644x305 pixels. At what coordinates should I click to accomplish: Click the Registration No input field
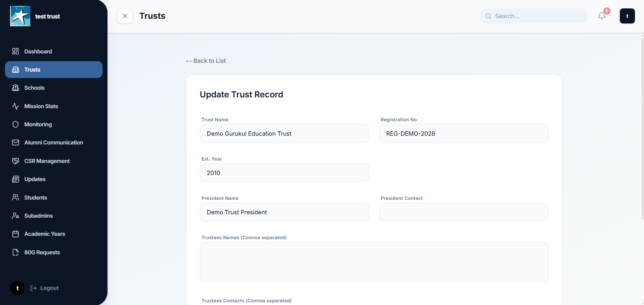[464, 134]
